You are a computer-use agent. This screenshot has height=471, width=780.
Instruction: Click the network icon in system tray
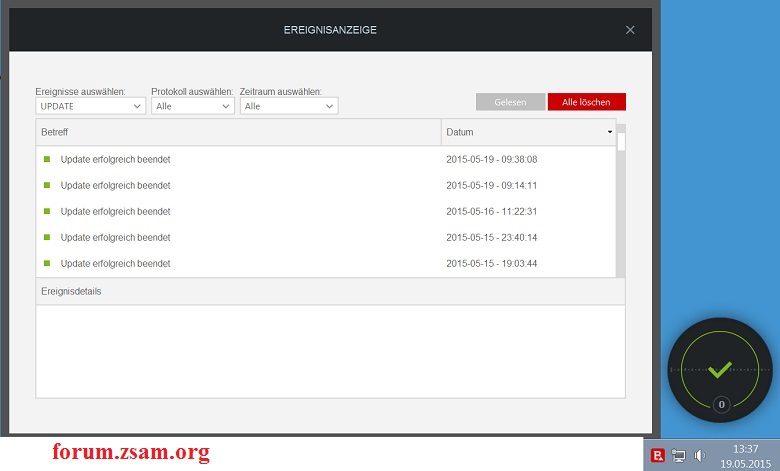tap(679, 456)
